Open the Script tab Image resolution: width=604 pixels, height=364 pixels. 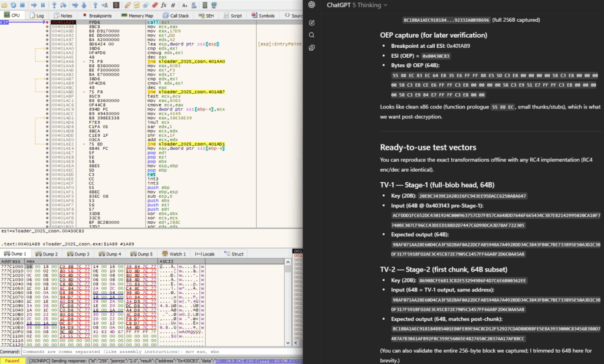click(x=233, y=15)
